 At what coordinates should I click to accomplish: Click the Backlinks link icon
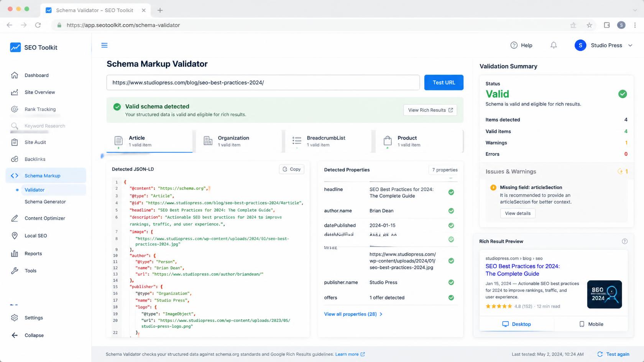pyautogui.click(x=15, y=159)
